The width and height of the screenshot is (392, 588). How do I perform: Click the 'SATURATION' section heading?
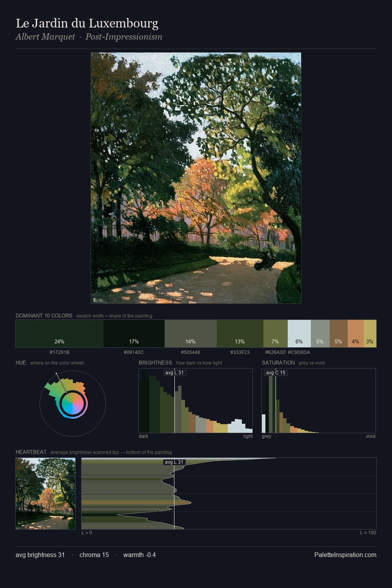pos(278,363)
